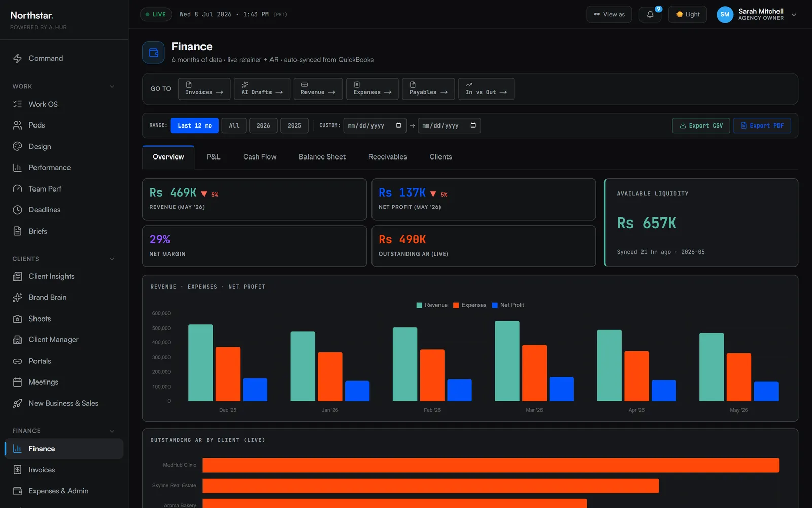This screenshot has height=508, width=812.
Task: Click the Client Manager building icon
Action: pyautogui.click(x=17, y=340)
